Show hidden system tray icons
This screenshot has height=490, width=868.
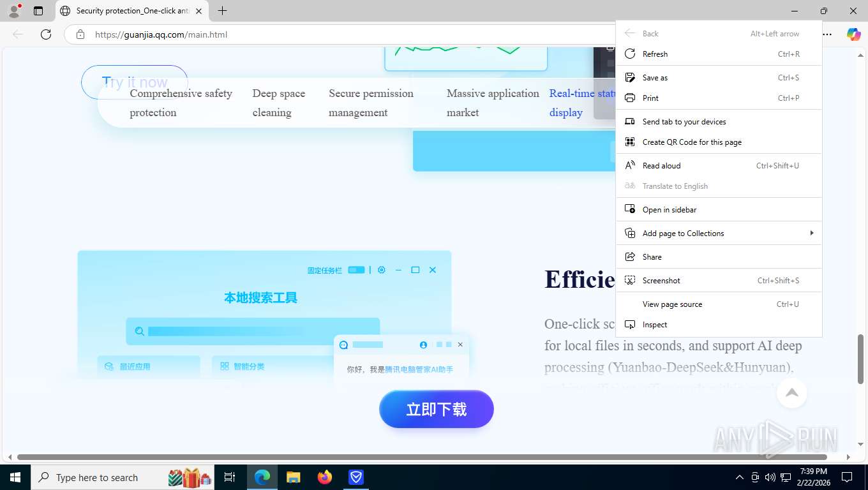pos(739,477)
